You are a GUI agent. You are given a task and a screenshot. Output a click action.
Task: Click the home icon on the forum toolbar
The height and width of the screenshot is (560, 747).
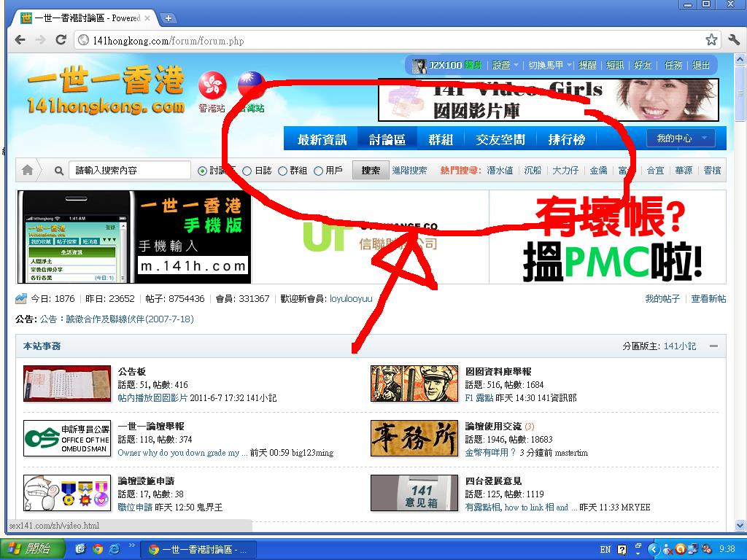28,170
